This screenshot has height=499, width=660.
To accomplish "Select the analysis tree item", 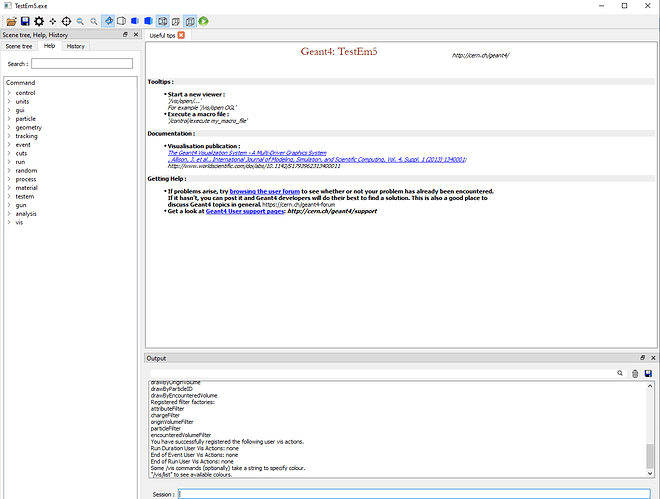I will [26, 214].
